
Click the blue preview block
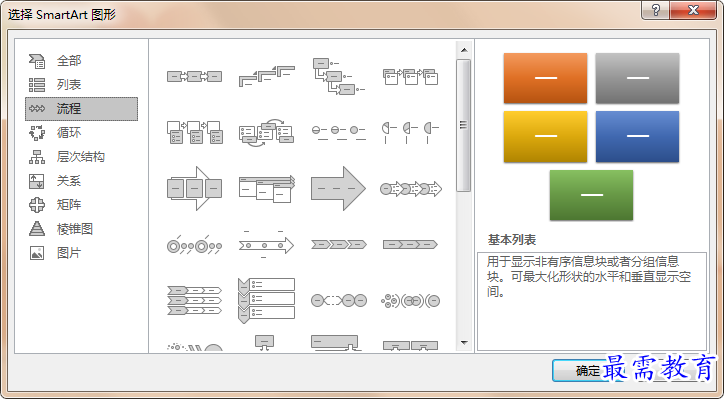[637, 137]
